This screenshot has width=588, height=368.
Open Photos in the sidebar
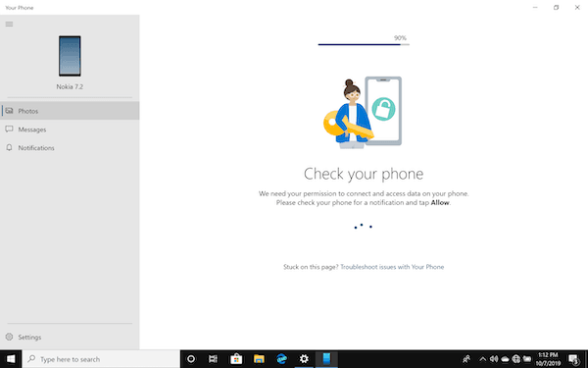(70, 111)
